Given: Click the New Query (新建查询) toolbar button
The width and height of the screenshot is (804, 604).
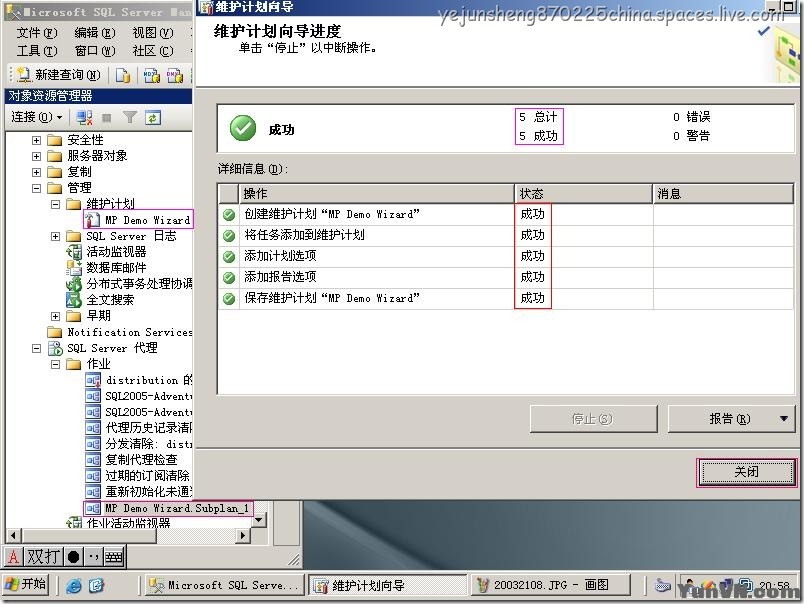Looking at the screenshot, I should (58, 75).
